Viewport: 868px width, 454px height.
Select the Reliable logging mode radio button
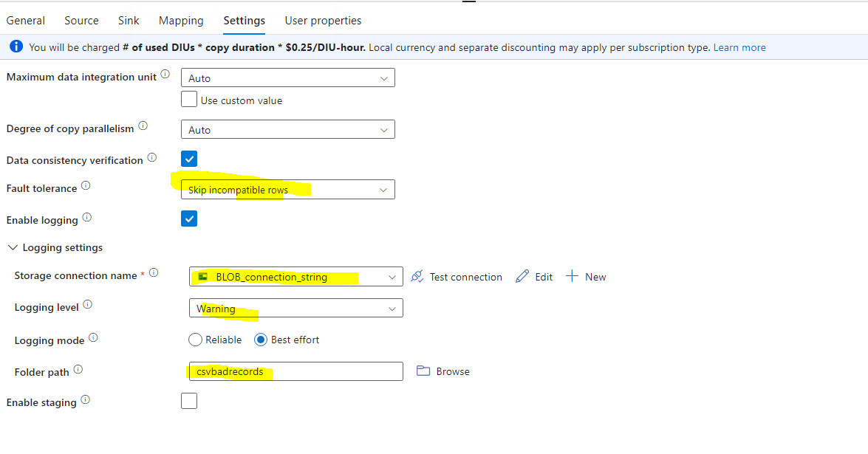tap(196, 340)
